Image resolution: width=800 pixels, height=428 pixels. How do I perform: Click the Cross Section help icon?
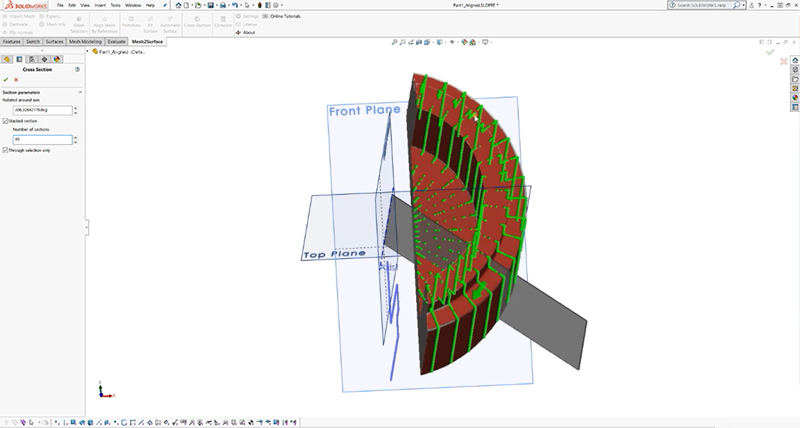click(x=78, y=69)
